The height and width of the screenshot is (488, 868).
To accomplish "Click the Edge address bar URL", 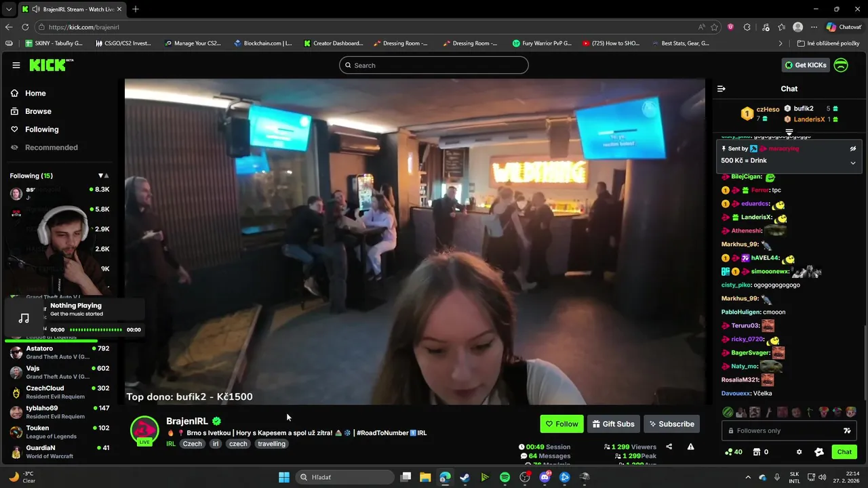I will coord(83,27).
